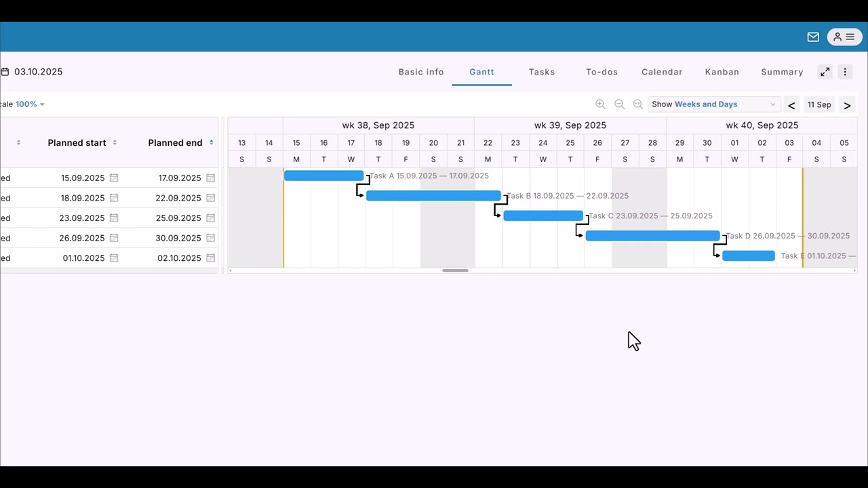Go to next period with right arrow
This screenshot has height=488, width=868.
(x=847, y=105)
